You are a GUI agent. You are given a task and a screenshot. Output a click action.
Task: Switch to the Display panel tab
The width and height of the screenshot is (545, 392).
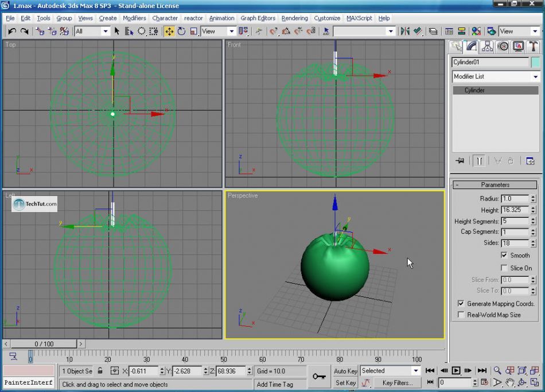[x=518, y=46]
